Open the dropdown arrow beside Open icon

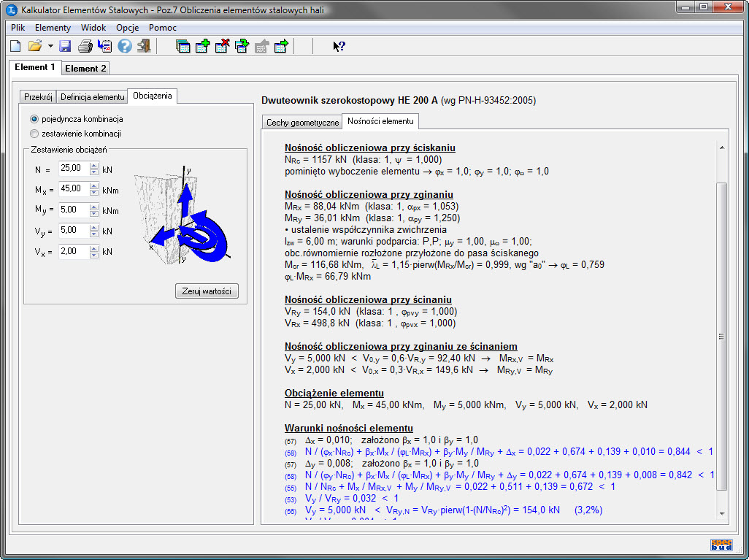click(50, 47)
